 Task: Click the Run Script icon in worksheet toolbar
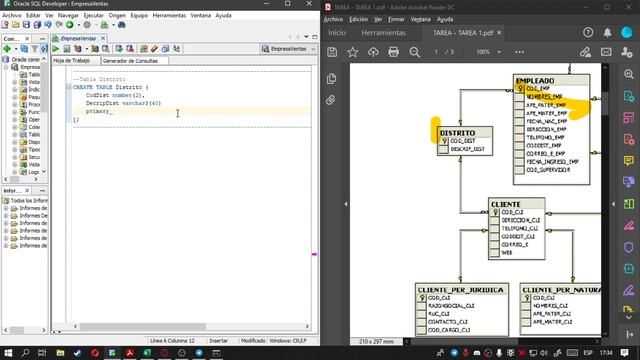tap(67, 49)
